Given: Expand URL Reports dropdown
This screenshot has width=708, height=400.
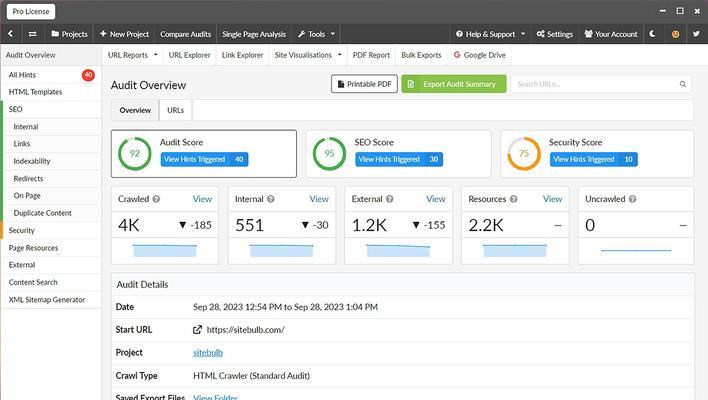Looking at the screenshot, I should [133, 55].
